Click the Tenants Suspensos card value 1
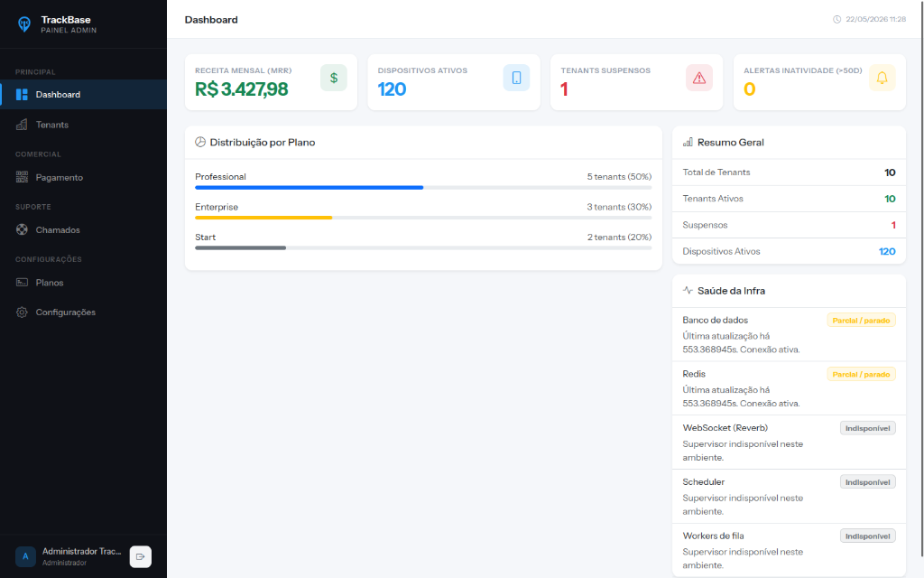924x578 pixels. (x=564, y=89)
